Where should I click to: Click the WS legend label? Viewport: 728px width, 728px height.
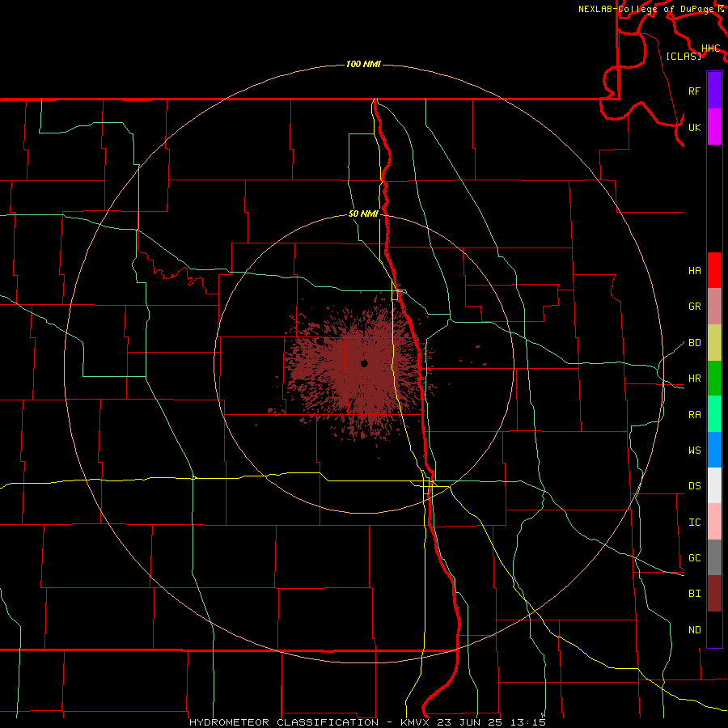point(694,450)
